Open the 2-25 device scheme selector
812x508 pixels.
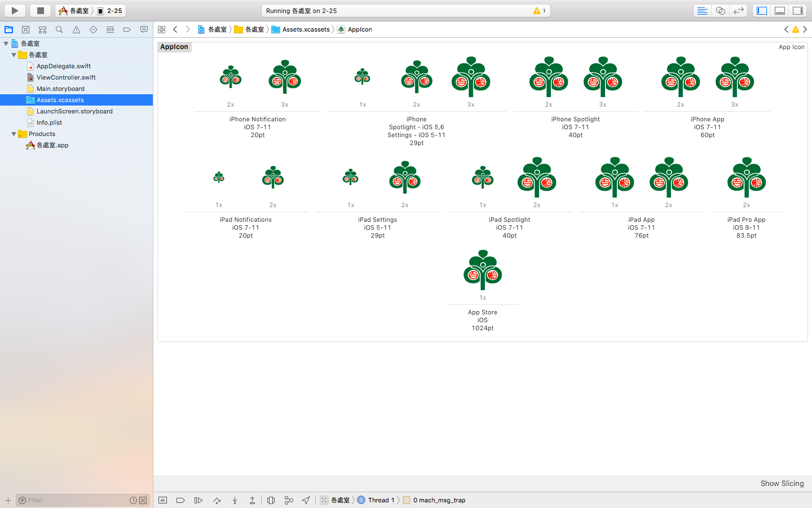110,11
